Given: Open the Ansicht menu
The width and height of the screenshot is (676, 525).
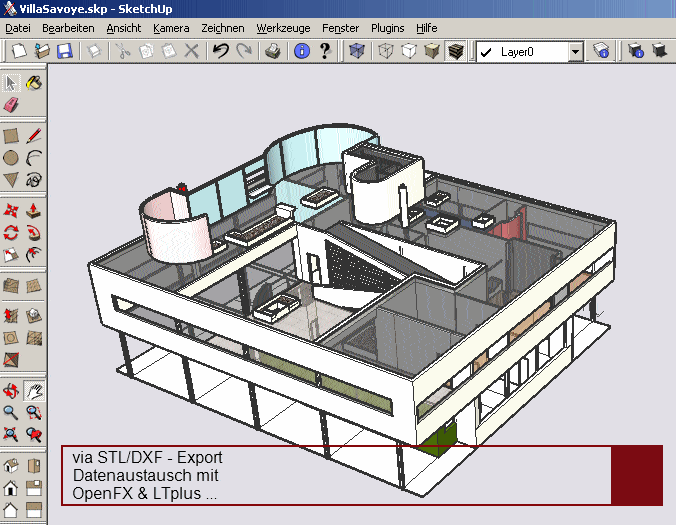Looking at the screenshot, I should [x=124, y=28].
